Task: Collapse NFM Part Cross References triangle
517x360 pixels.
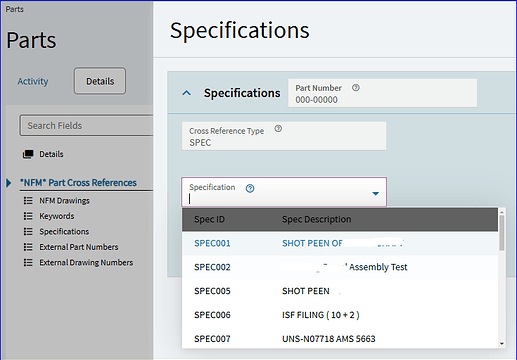Action: point(9,183)
